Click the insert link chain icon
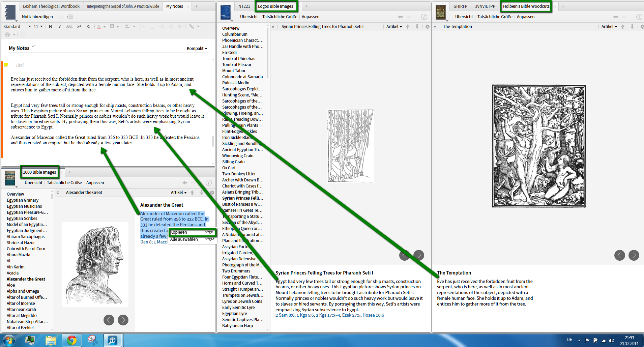Viewport: 644px width, 347px height. pyautogui.click(x=192, y=27)
